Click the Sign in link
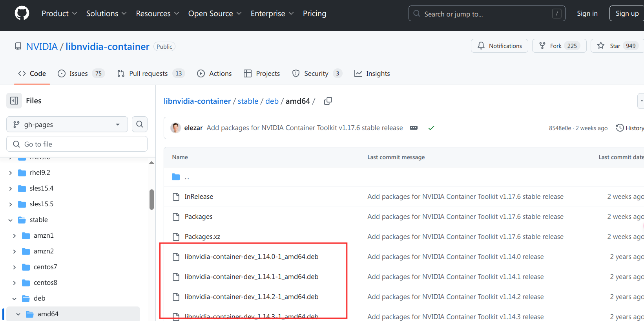644x321 pixels. (x=587, y=13)
